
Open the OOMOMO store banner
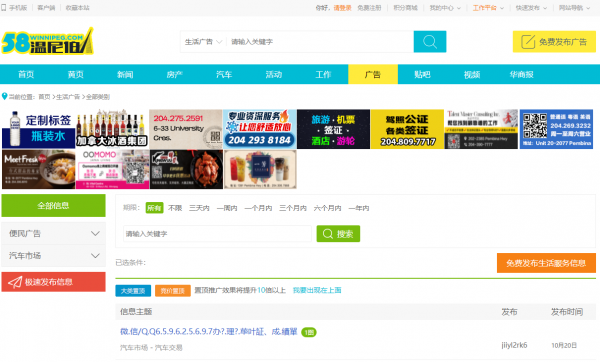coord(112,170)
